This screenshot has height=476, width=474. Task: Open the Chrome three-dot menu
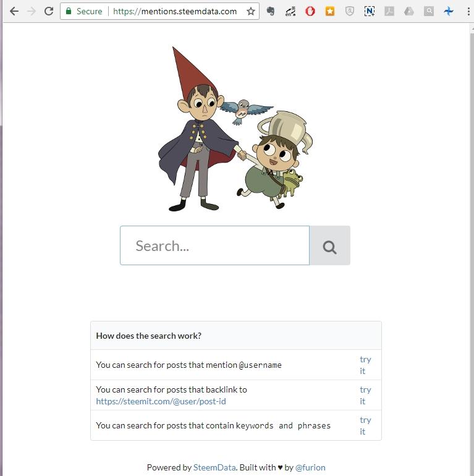[468, 11]
